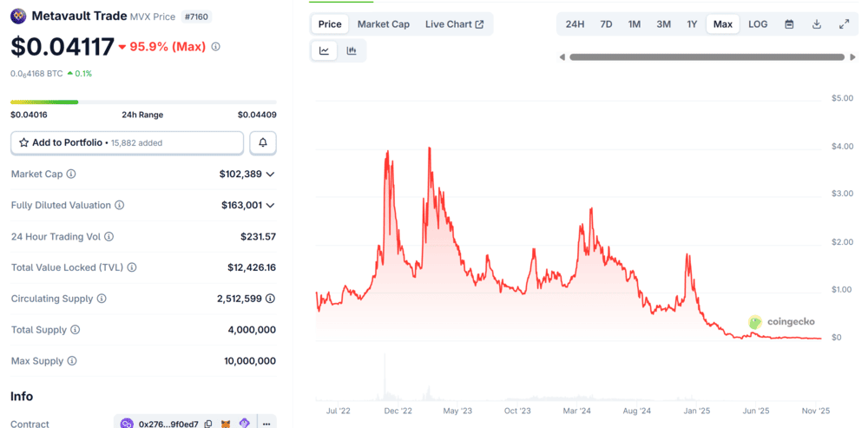The width and height of the screenshot is (868, 428).
Task: Toggle LOG scale on chart
Action: point(758,24)
